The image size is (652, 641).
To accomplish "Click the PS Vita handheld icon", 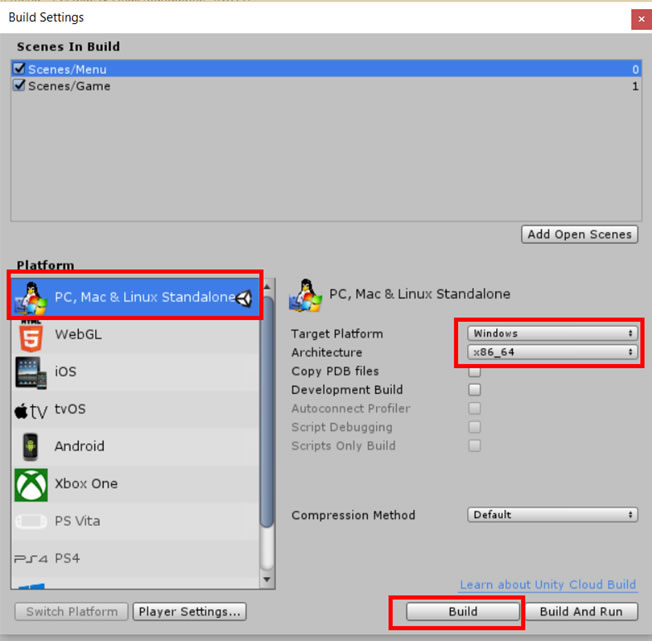I will pyautogui.click(x=30, y=521).
